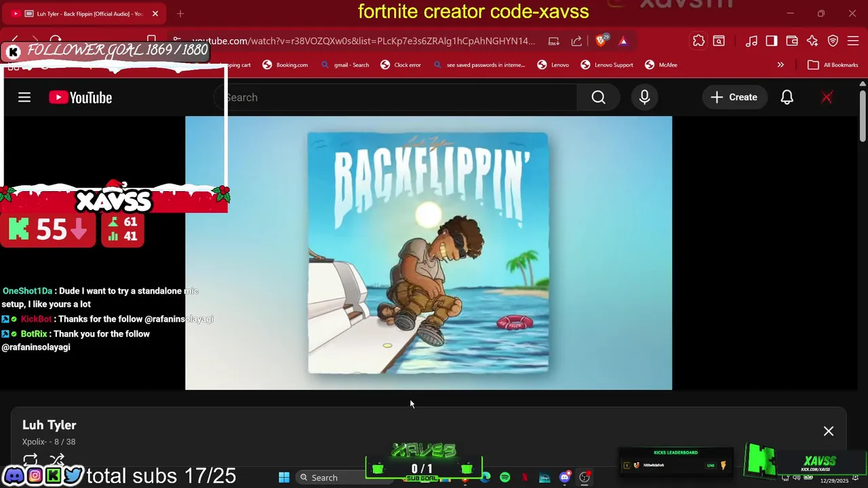
Task: Toggle shuffle playlist in the playlist panel
Action: (57, 460)
